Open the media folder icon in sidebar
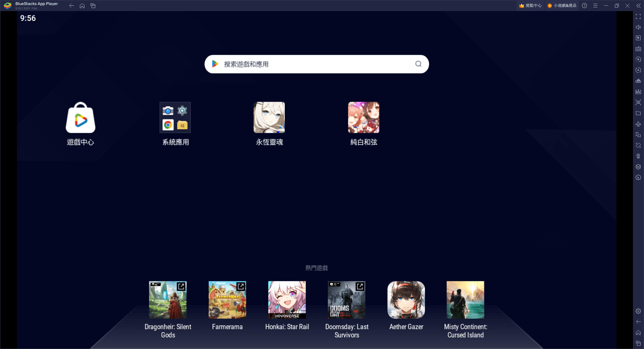Screen dimensions: 644x349 click(x=638, y=113)
